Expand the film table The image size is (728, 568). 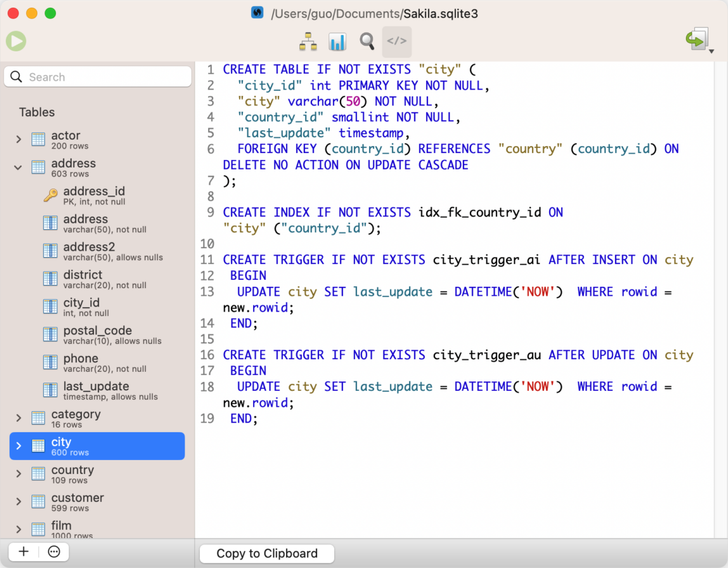18,529
